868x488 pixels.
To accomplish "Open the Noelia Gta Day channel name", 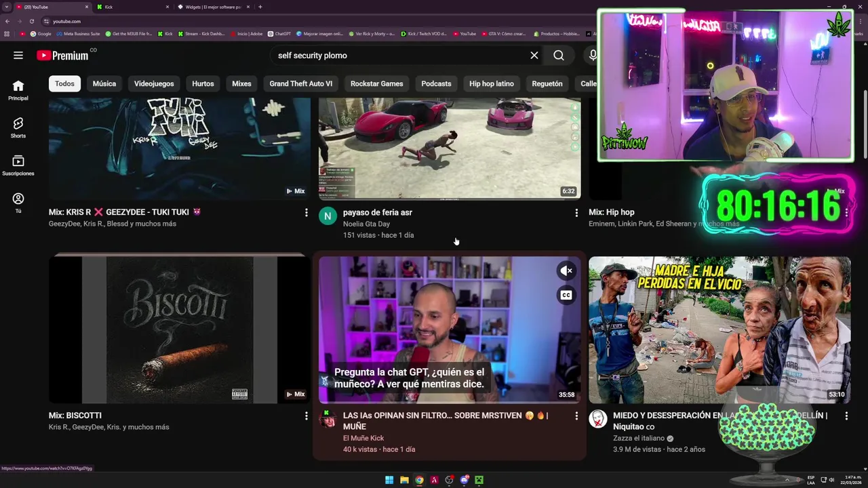I will click(x=366, y=224).
